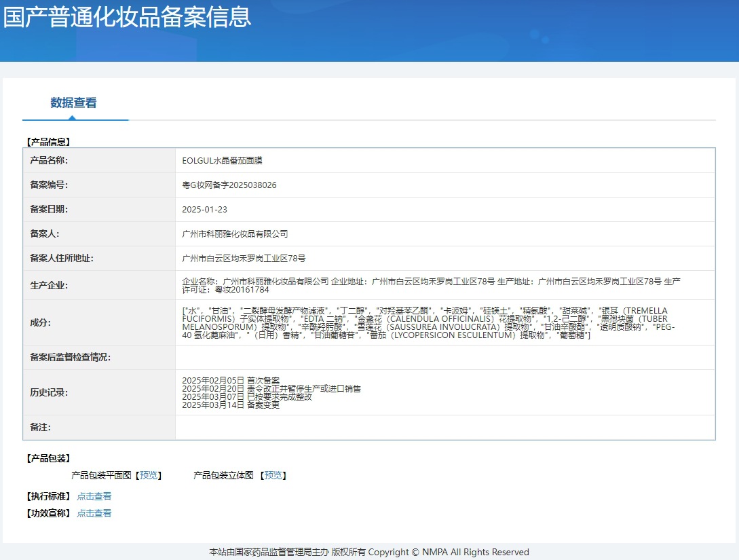Click filing number 粤G妆网备字2025038026
Viewport: 739px width, 560px height.
229,185
